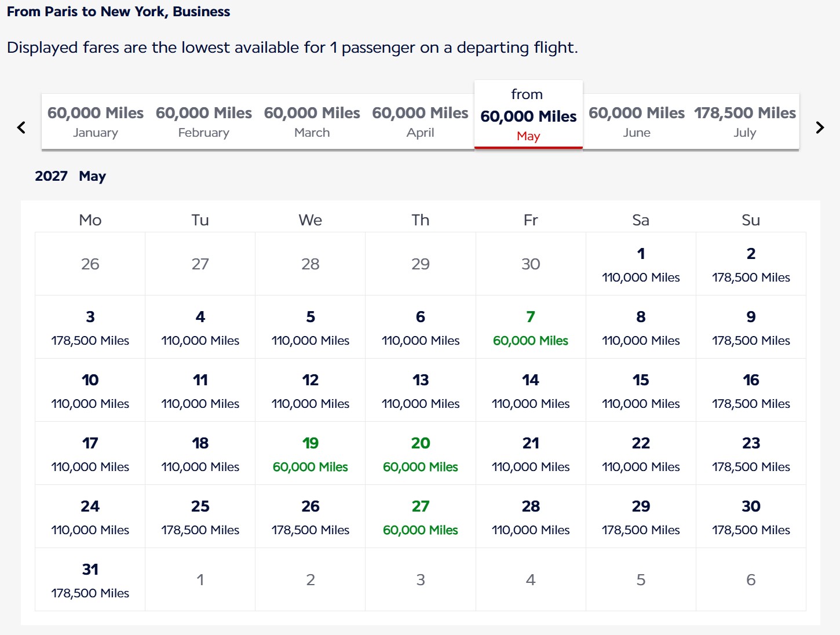Click the next months right arrow
The width and height of the screenshot is (840, 635).
point(820,127)
